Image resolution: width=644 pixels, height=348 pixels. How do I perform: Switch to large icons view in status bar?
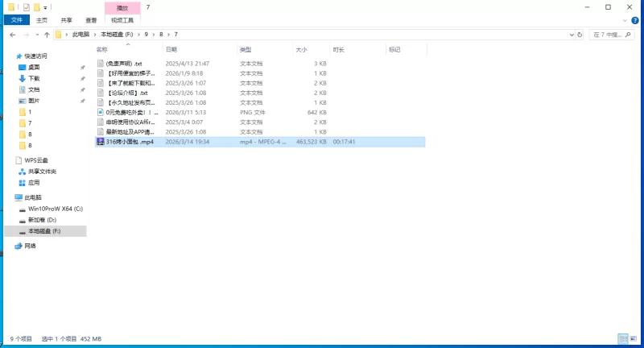click(x=634, y=339)
